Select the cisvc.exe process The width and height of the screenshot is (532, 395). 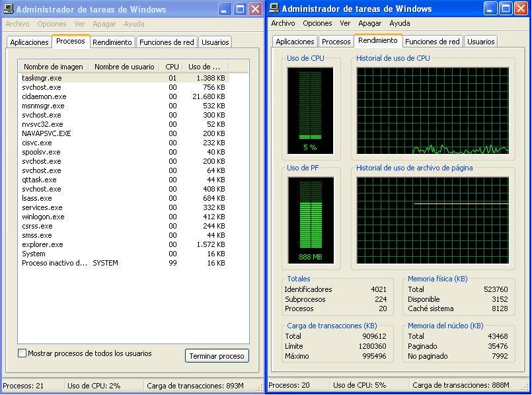click(x=124, y=143)
